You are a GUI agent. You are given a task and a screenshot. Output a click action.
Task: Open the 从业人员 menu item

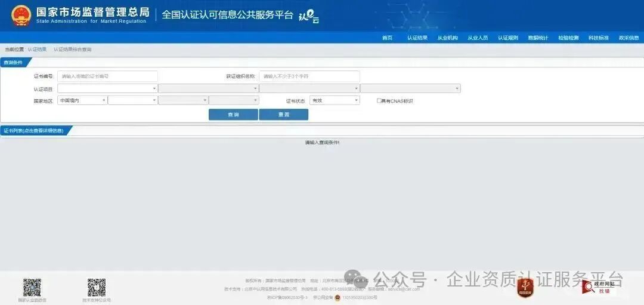tap(478, 38)
